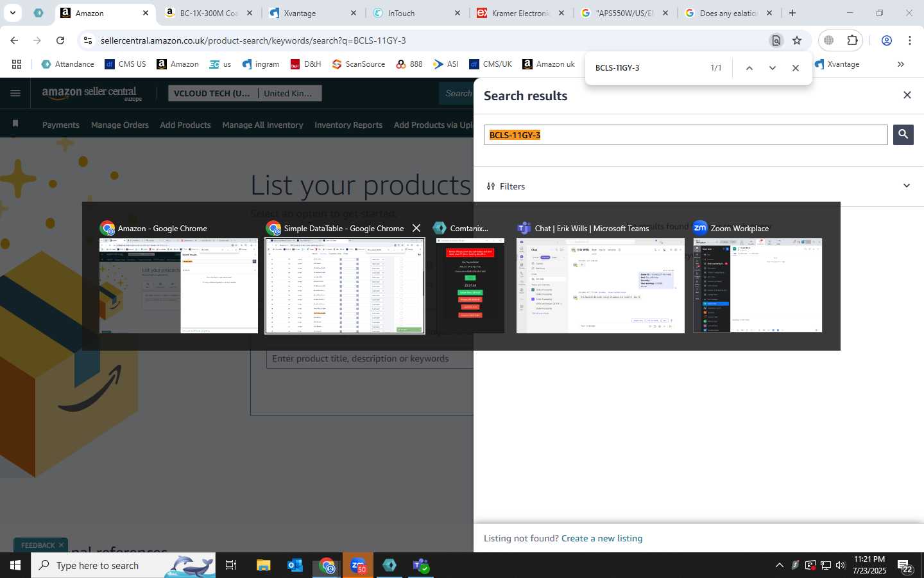Switch to the BC-1X-300M browser tab
The image size is (924, 578).
click(209, 13)
